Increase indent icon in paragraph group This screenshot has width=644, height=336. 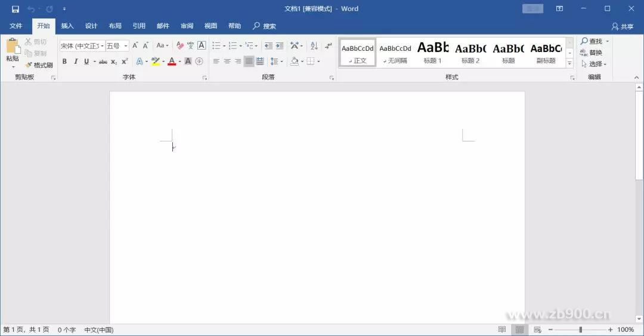tap(279, 45)
